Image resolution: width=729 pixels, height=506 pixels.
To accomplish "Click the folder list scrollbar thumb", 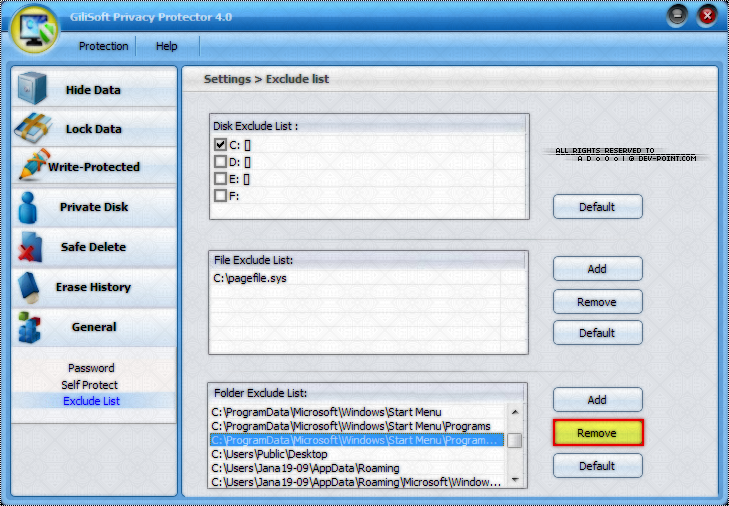I will coord(515,440).
